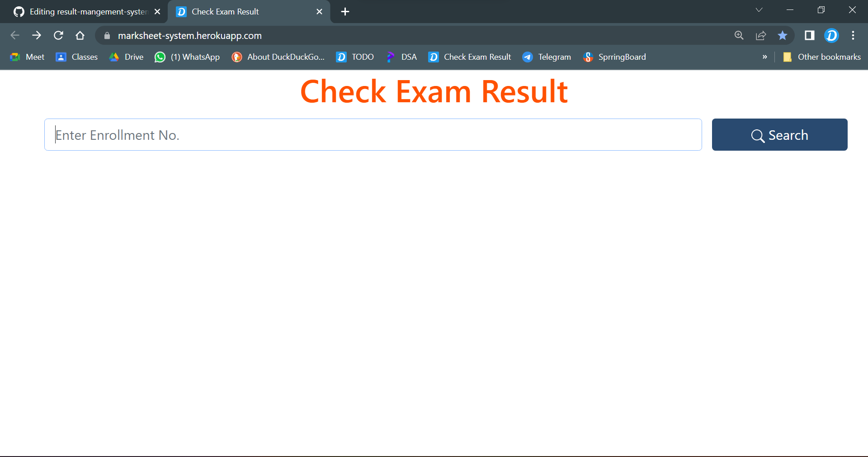Open the Other bookmarks folder
Image resolution: width=868 pixels, height=457 pixels.
(821, 57)
